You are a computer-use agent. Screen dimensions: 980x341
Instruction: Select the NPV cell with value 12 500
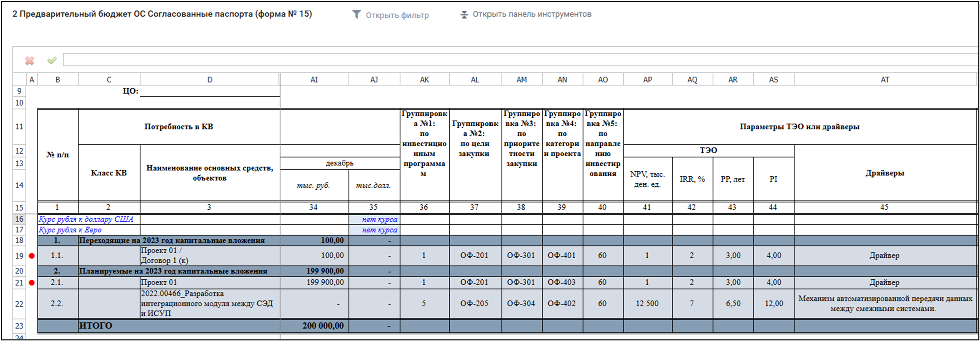(x=647, y=304)
